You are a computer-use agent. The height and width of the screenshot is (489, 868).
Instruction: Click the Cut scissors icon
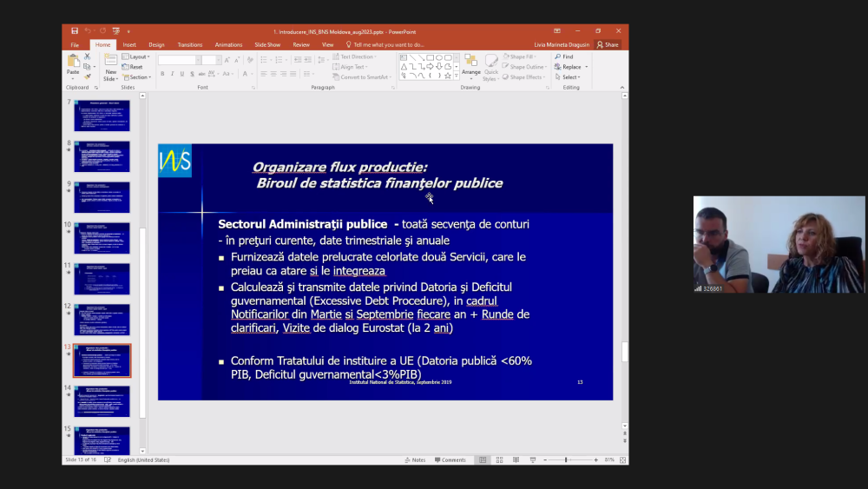[88, 56]
